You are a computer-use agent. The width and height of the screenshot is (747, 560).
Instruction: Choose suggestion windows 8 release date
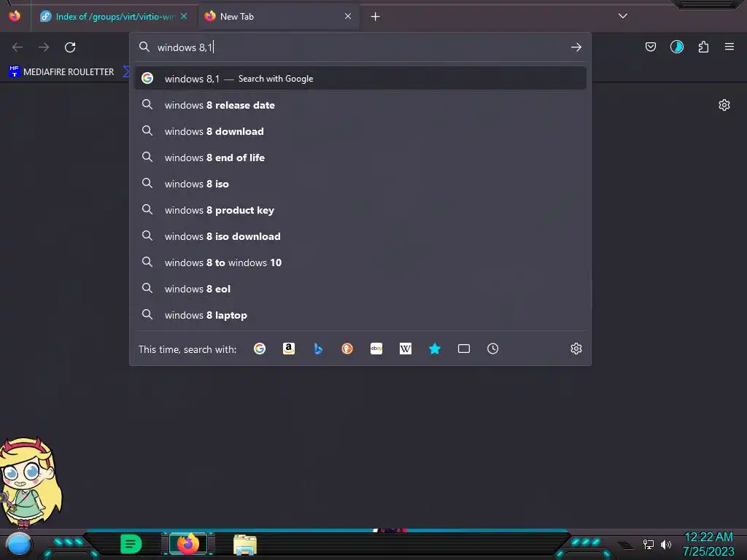pyautogui.click(x=360, y=105)
